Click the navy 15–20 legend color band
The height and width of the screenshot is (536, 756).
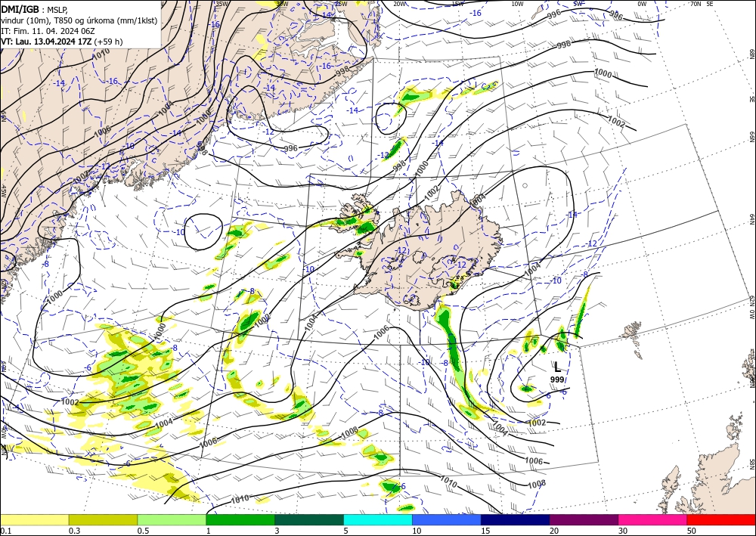point(516,520)
